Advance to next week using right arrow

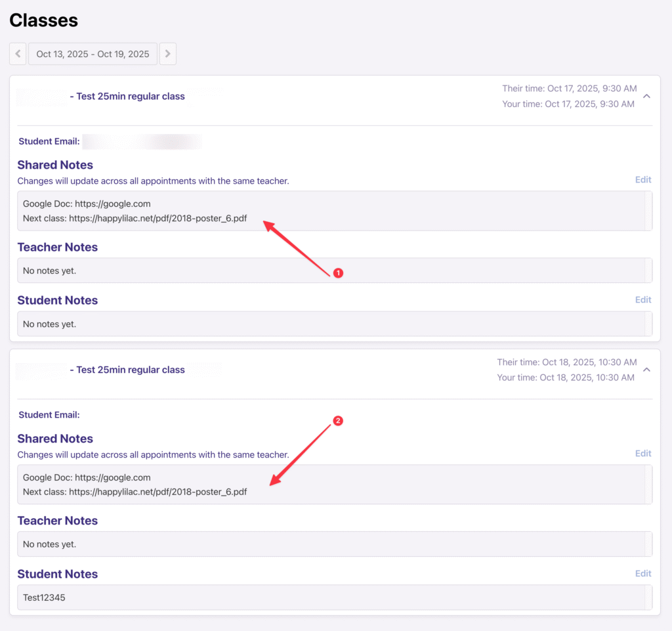(x=168, y=54)
